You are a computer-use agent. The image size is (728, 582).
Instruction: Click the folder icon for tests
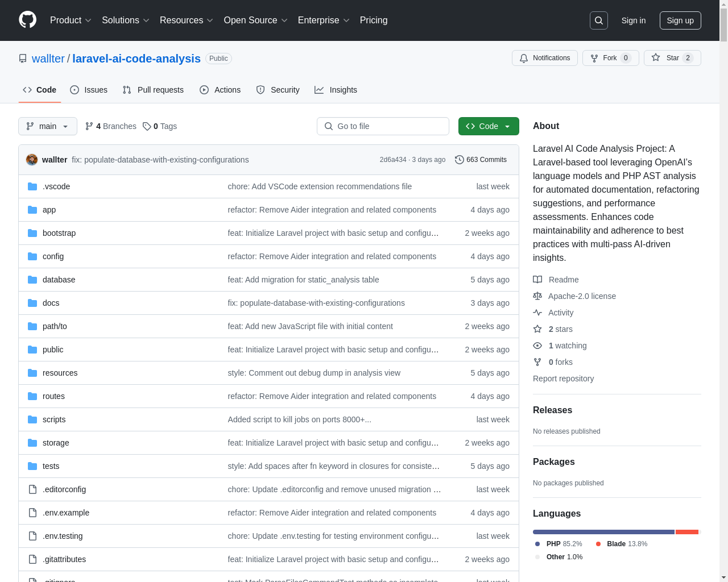32,466
